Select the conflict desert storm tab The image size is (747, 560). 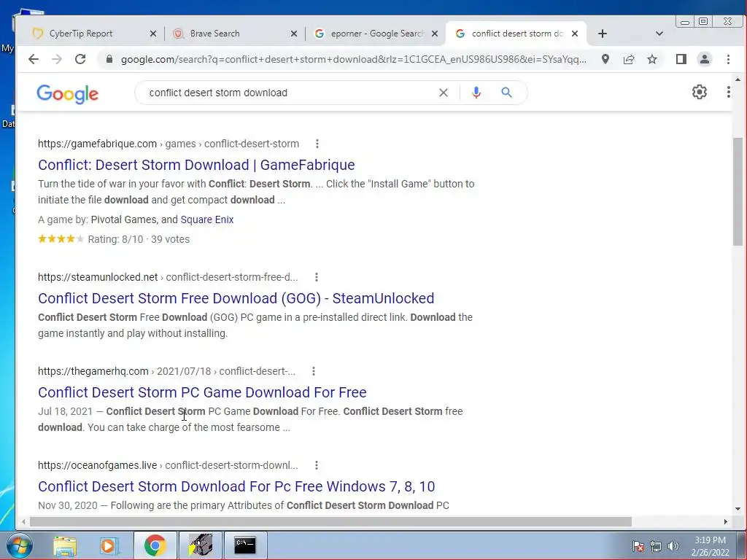coord(517,34)
